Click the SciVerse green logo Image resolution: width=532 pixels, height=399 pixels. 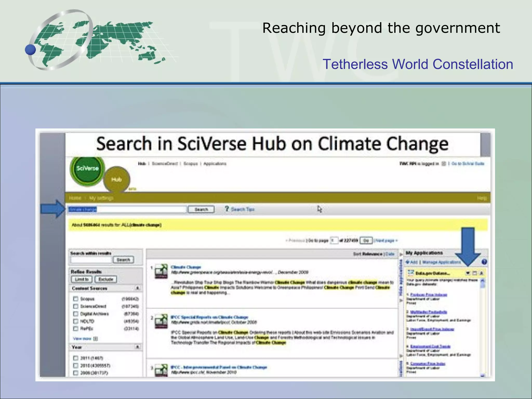click(x=88, y=169)
